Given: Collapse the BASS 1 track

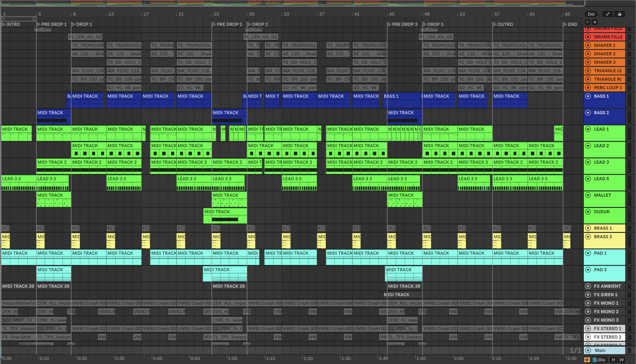Looking at the screenshot, I should tap(588, 96).
